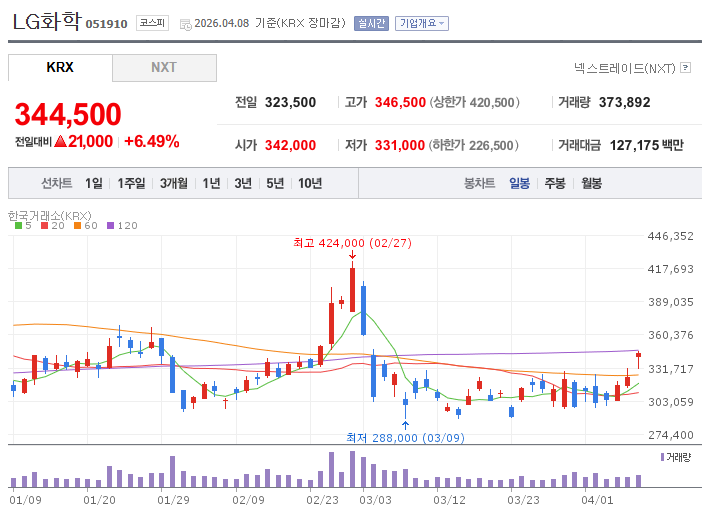Click the Nextrade help question-mark icon
Image resolution: width=702 pixels, height=511 pixels.
coord(685,68)
